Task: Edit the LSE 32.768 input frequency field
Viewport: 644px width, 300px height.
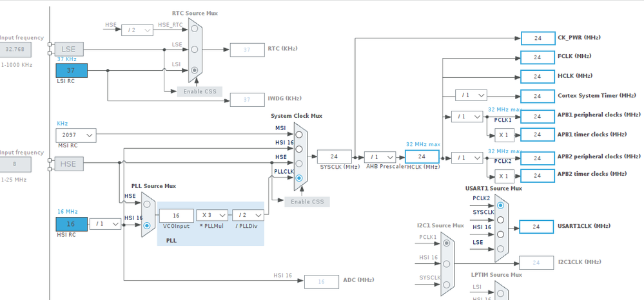Action: 15,50
